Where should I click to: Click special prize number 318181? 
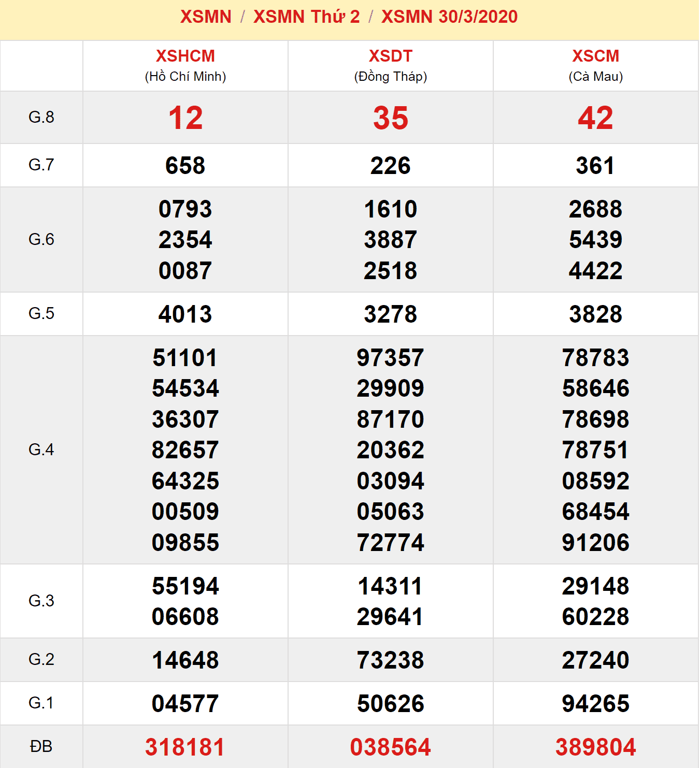185,747
